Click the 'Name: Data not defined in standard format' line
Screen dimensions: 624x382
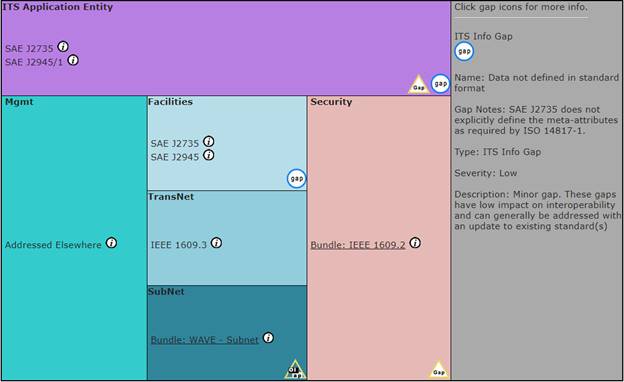click(536, 83)
